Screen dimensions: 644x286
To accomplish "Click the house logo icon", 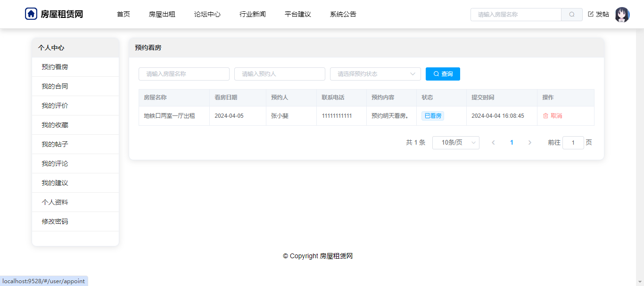I will point(31,14).
